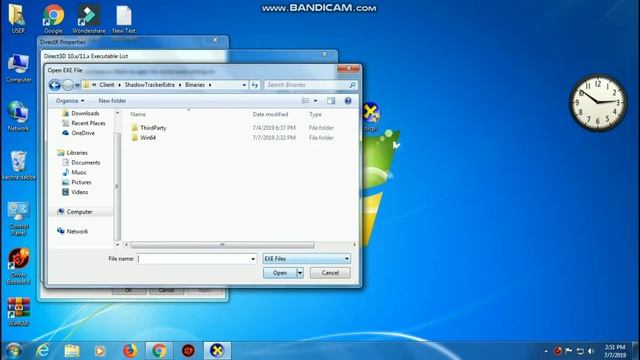Click the Help question mark icon

click(348, 100)
